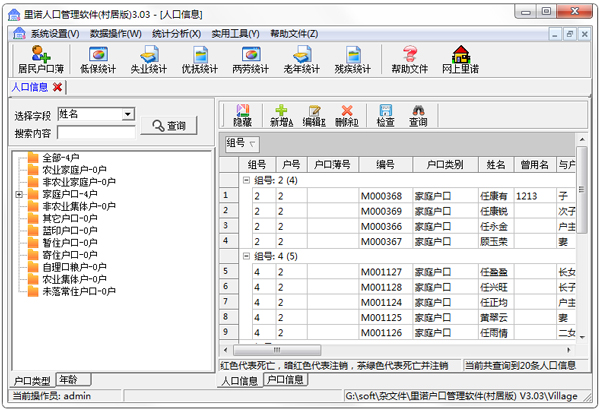
Task: Click the 编辑E edit record icon
Action: (x=314, y=116)
